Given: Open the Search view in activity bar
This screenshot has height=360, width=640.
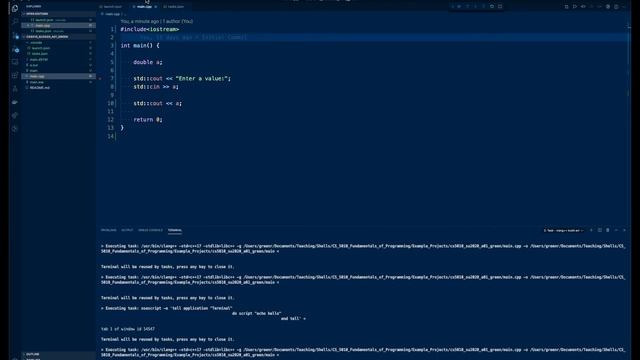Looking at the screenshot, I should [x=15, y=22].
